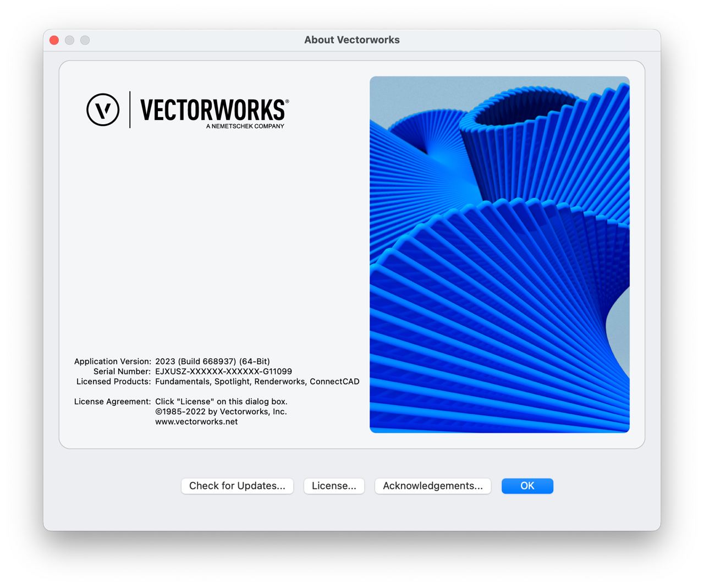Click the ©1985-2022 by Vectorworks, Inc. line
Viewport: 704px width, 588px height.
[x=221, y=411]
